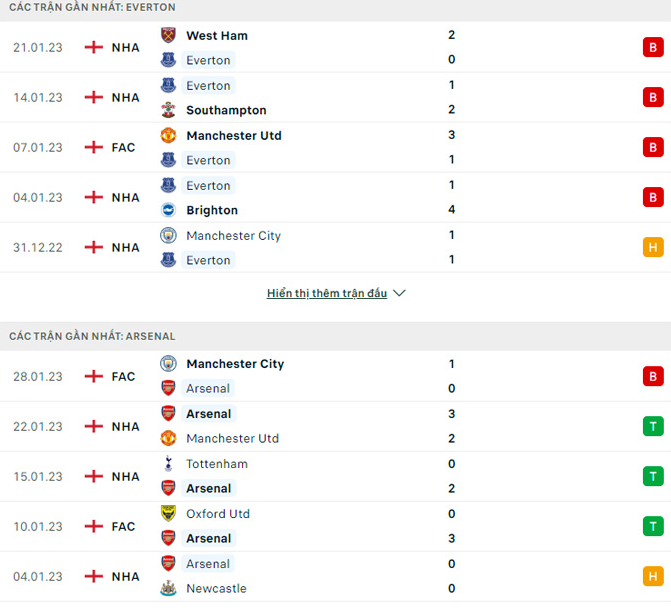Select Southampton team name
671x616 pixels.
226,110
